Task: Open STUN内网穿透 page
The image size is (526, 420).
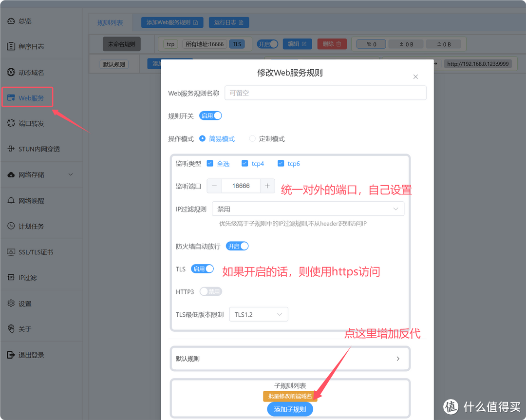Action: (39, 149)
